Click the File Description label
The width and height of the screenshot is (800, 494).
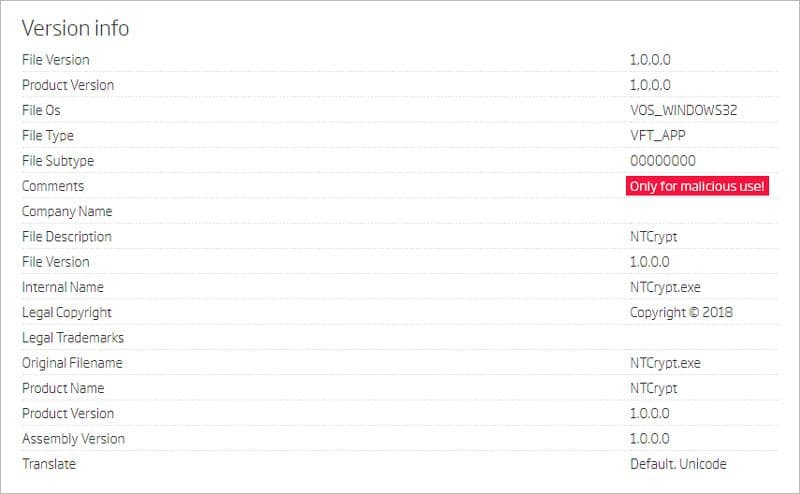click(67, 237)
